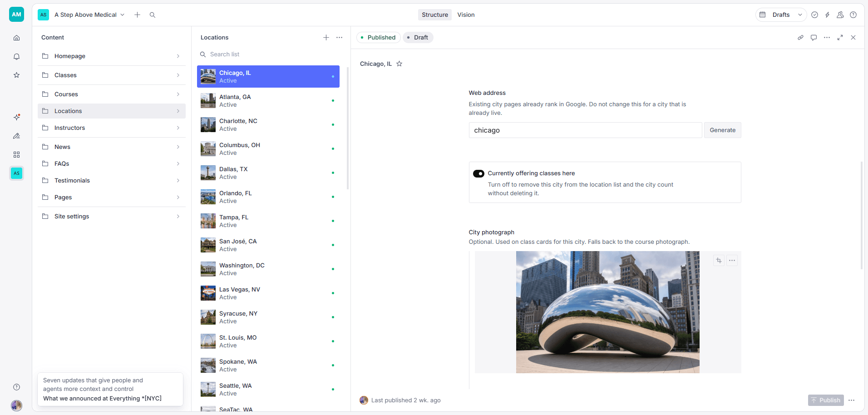Expand the Homepage folder

112,56
